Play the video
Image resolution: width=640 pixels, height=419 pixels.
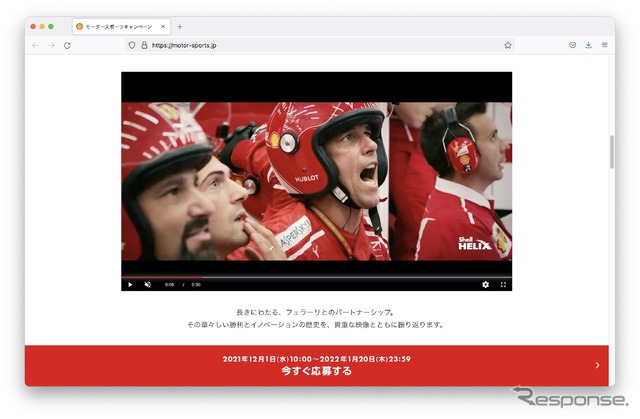[130, 284]
